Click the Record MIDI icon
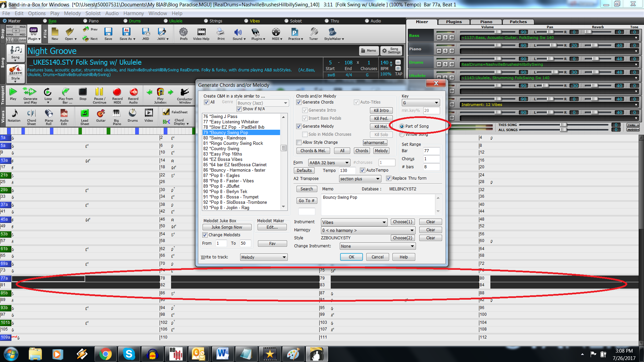This screenshot has width=644, height=362. [x=117, y=95]
